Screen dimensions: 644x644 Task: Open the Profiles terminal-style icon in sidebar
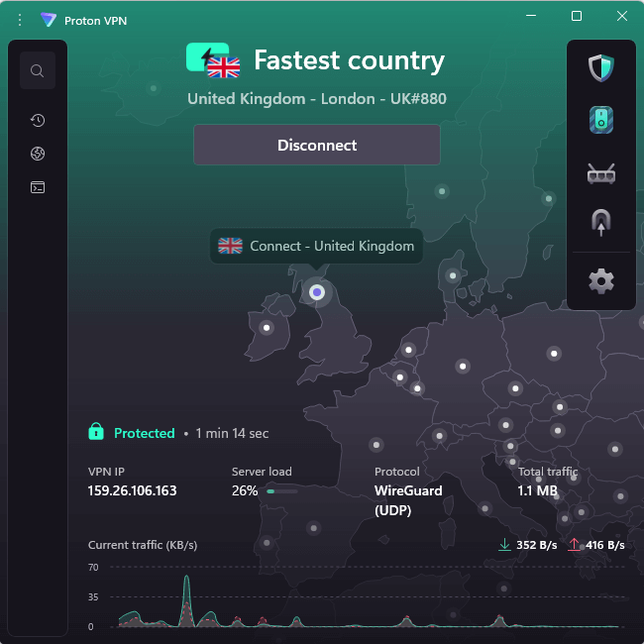click(x=38, y=187)
